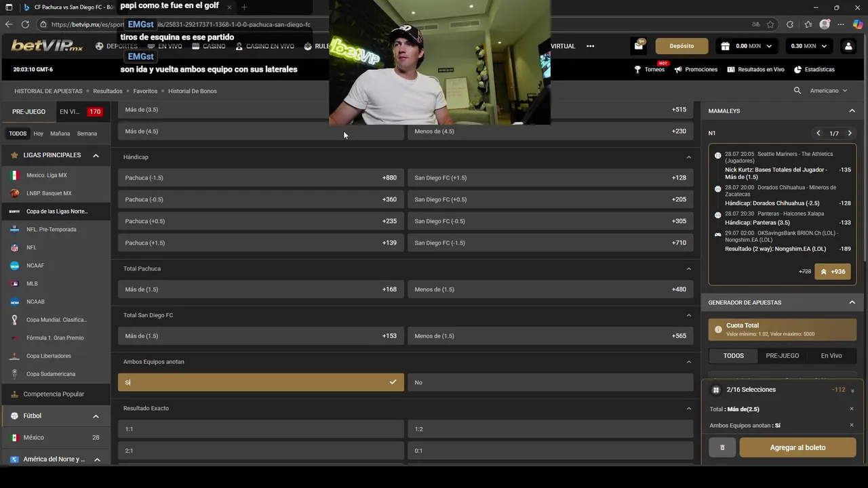Select exact result 1:2
The image size is (868, 488).
click(x=551, y=429)
